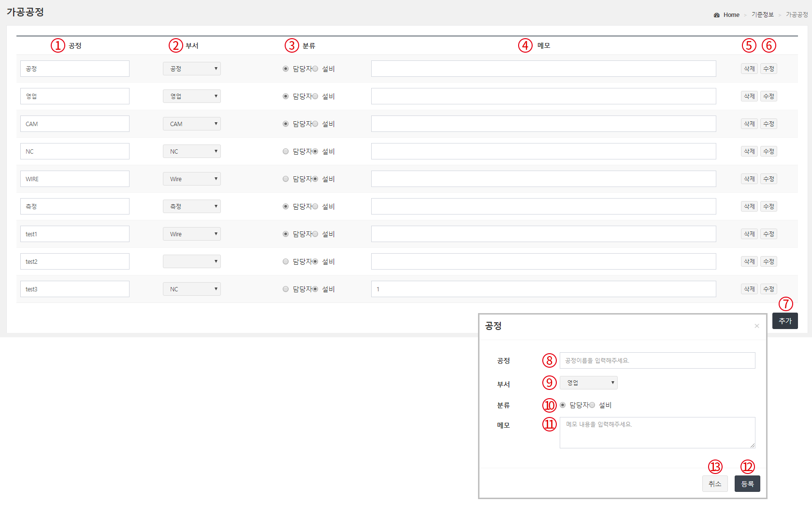
Task: Delete the CAM row with 삭제
Action: [749, 124]
